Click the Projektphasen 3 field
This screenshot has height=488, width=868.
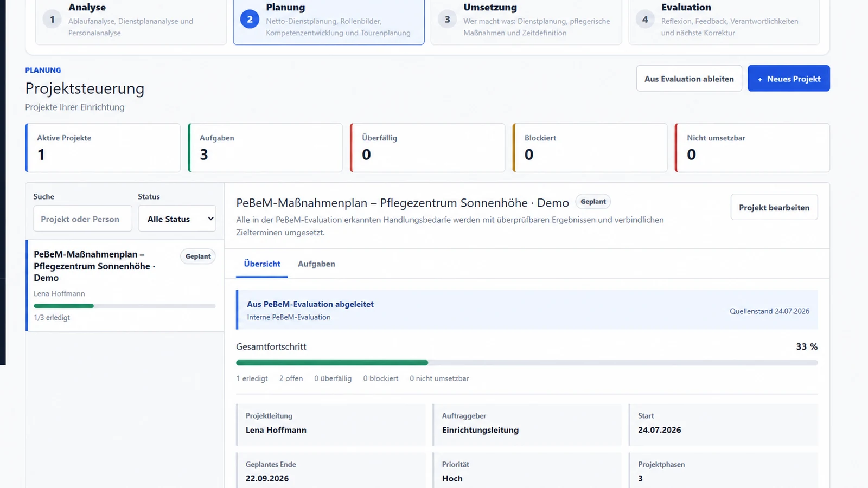(723, 471)
